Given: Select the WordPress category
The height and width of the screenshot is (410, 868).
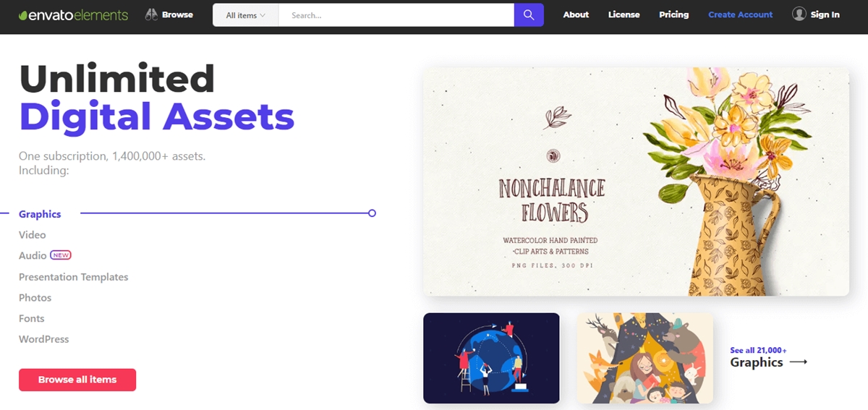Looking at the screenshot, I should (x=44, y=339).
